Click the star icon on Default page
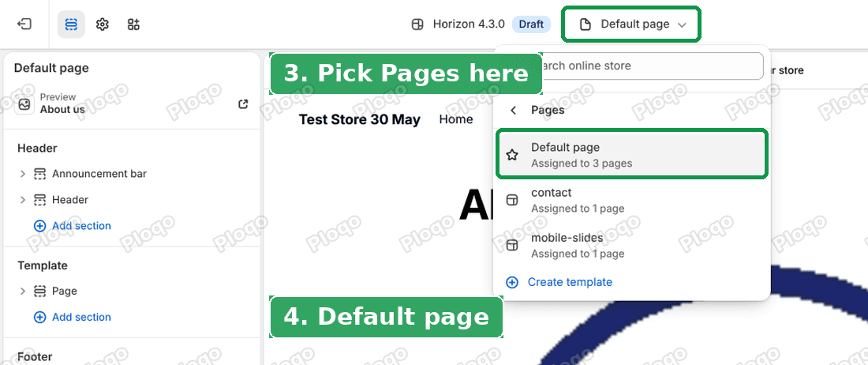This screenshot has width=868, height=365. 513,155
